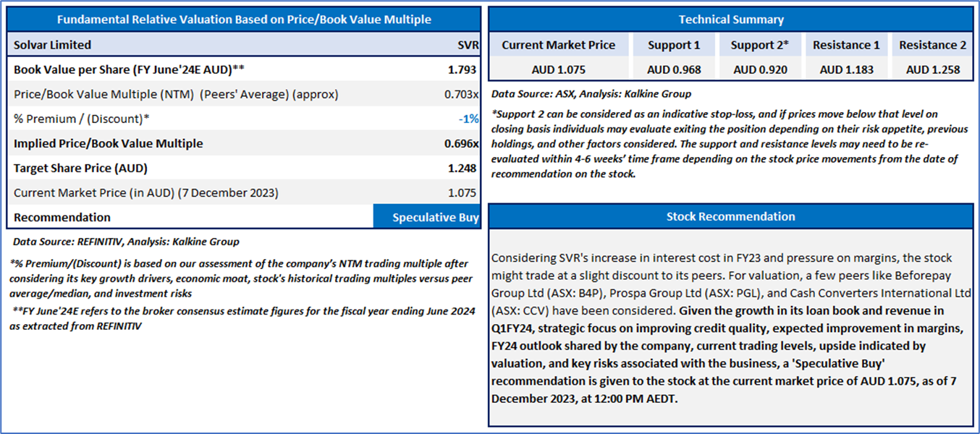Click the Target Share Price value 1.248
980x434 pixels.
(x=462, y=168)
